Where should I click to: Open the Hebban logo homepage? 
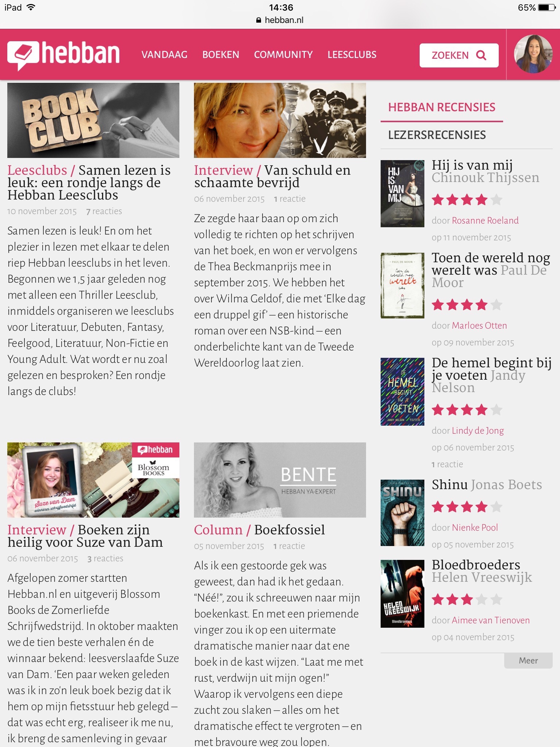click(63, 55)
